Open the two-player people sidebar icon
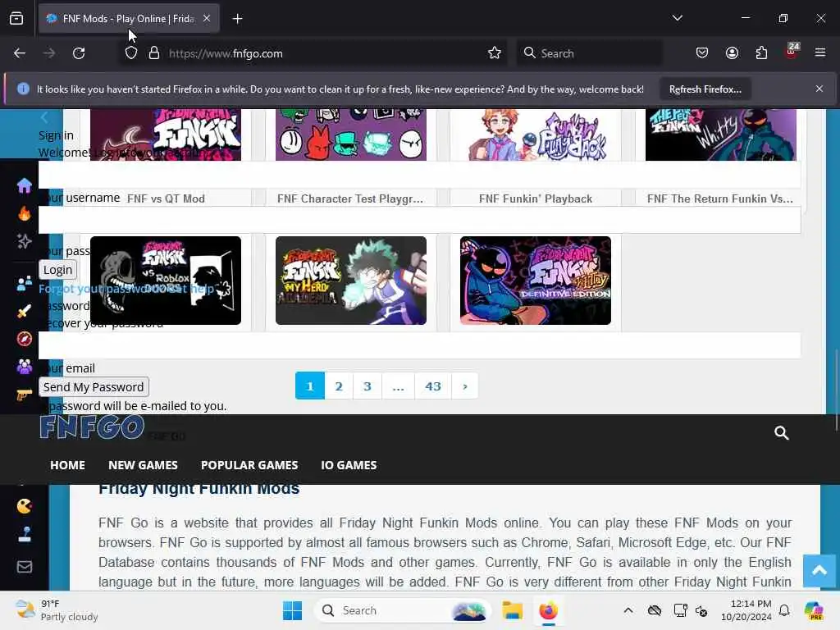Viewport: 840px width, 630px height. pyautogui.click(x=24, y=283)
